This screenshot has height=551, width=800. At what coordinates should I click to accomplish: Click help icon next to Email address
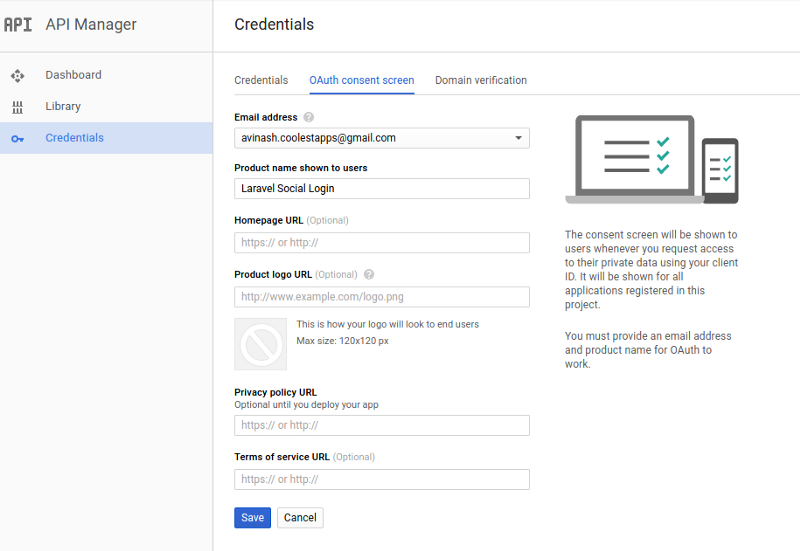[x=309, y=118]
